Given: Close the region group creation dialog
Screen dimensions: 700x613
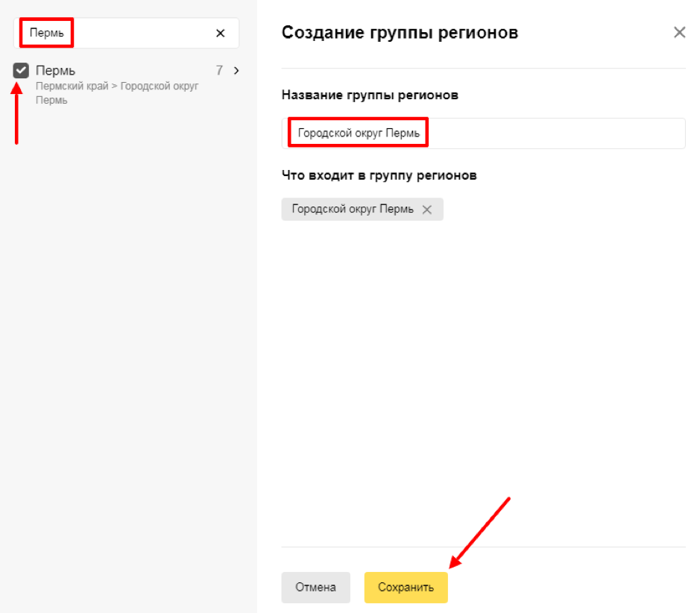Looking at the screenshot, I should (x=679, y=32).
